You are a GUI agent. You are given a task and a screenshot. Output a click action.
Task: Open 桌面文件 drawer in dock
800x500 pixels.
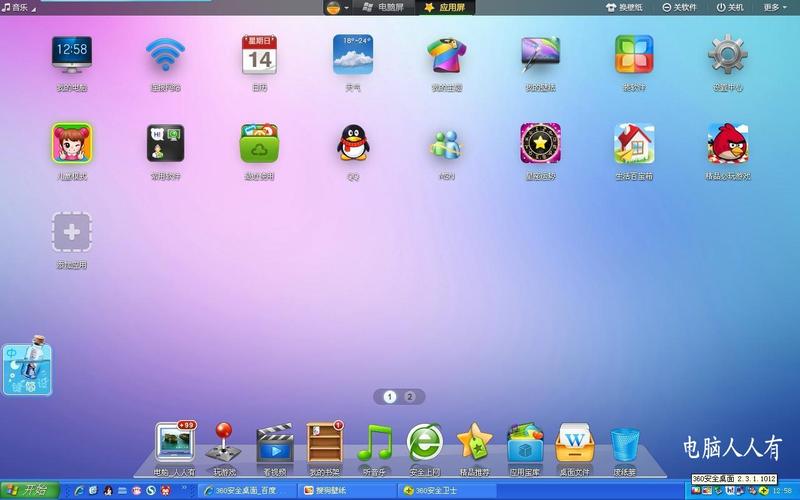pos(575,442)
